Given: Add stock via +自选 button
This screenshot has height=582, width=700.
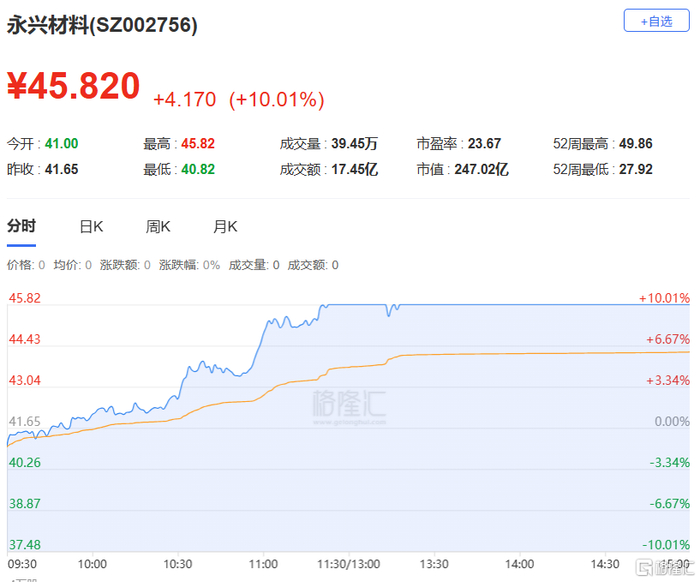Looking at the screenshot, I should [656, 21].
